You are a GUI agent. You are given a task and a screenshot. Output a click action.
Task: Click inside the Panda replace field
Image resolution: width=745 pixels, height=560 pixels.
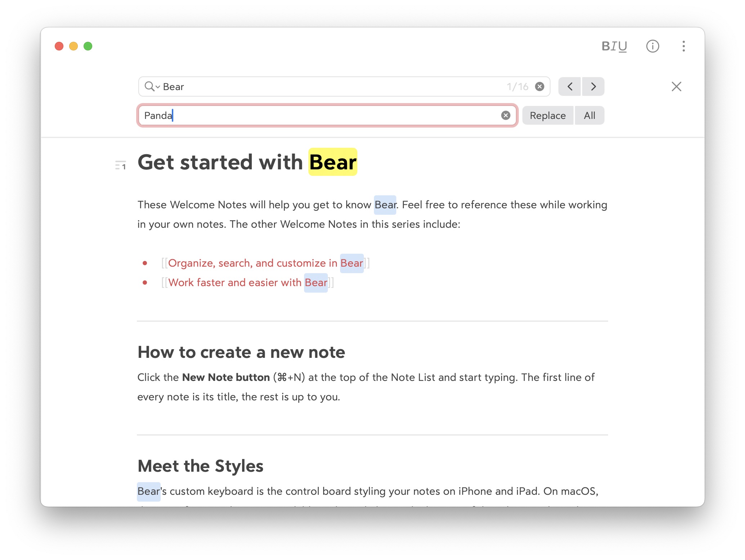point(324,115)
